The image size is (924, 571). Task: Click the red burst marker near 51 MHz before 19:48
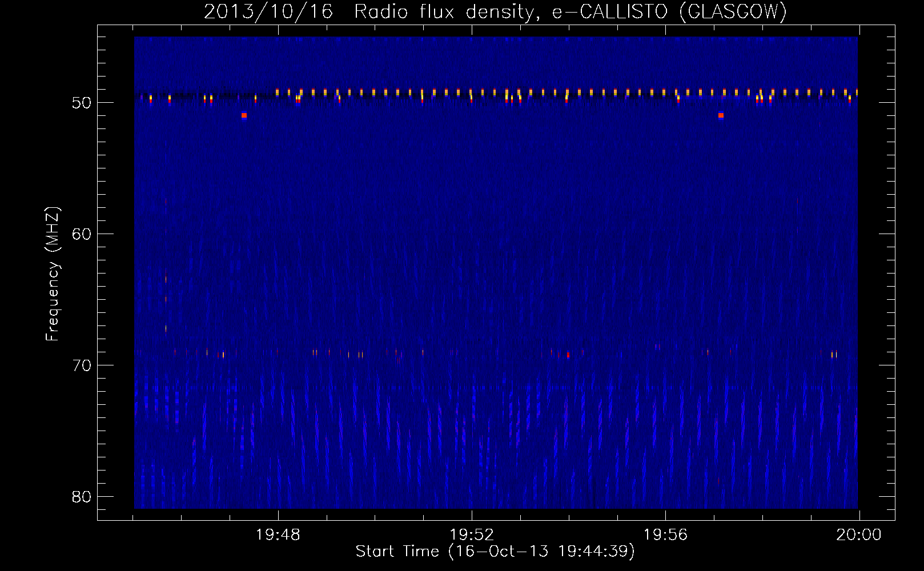point(244,115)
